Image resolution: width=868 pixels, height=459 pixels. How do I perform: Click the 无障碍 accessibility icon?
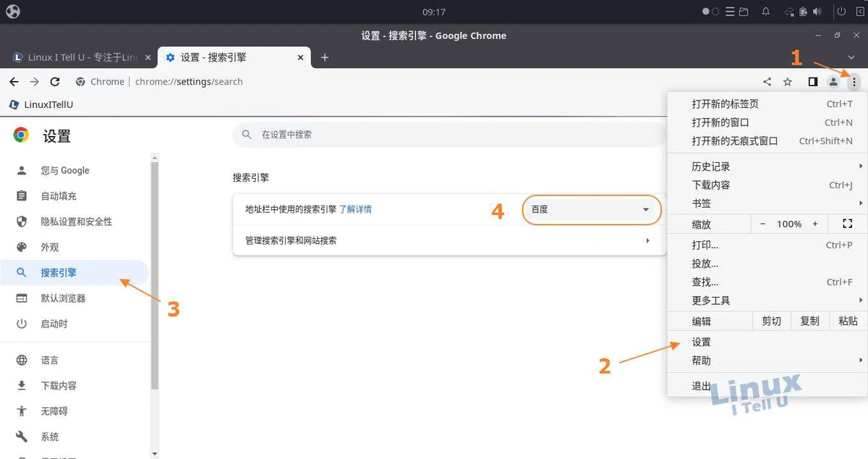(x=22, y=411)
